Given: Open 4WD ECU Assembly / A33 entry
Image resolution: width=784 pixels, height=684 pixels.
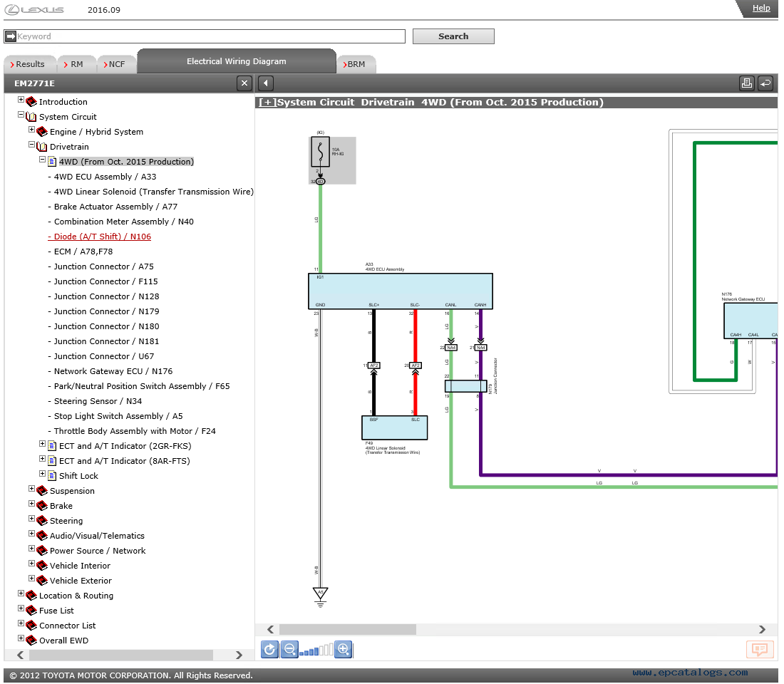Looking at the screenshot, I should tap(105, 177).
